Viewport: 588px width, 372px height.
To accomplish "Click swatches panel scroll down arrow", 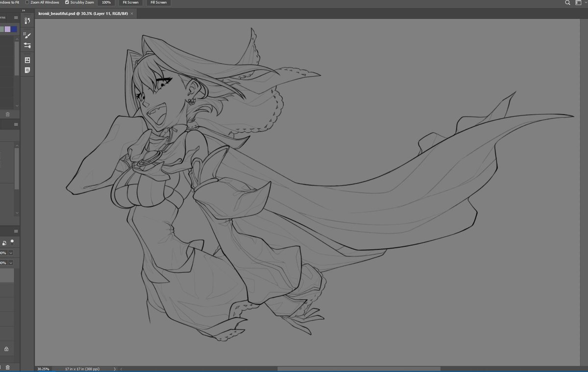I will pyautogui.click(x=17, y=105).
